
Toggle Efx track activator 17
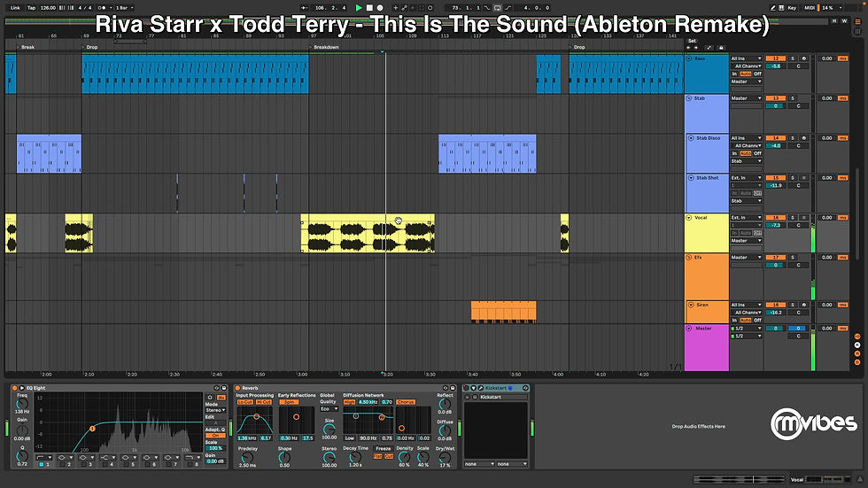click(x=776, y=258)
